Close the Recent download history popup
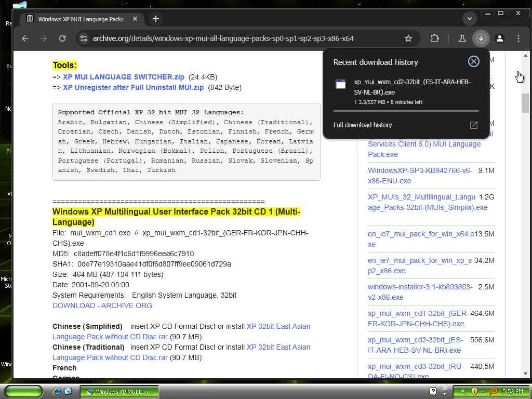532x399 pixels. (x=474, y=61)
